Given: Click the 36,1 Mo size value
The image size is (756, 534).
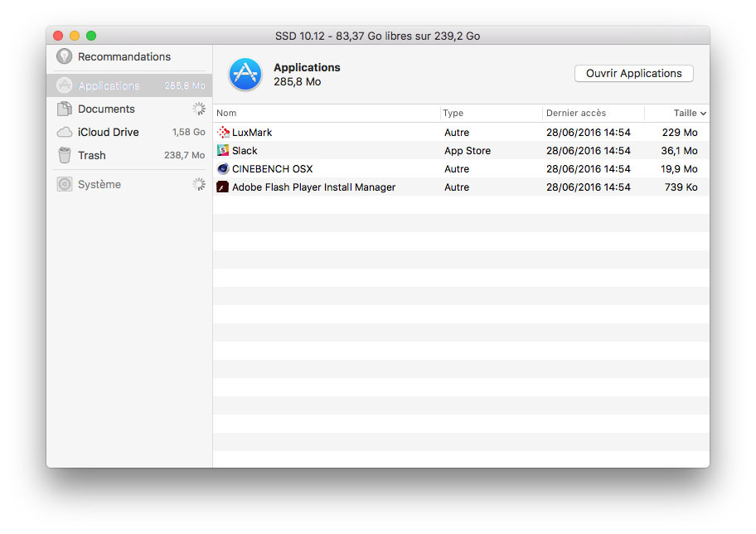Looking at the screenshot, I should 679,151.
